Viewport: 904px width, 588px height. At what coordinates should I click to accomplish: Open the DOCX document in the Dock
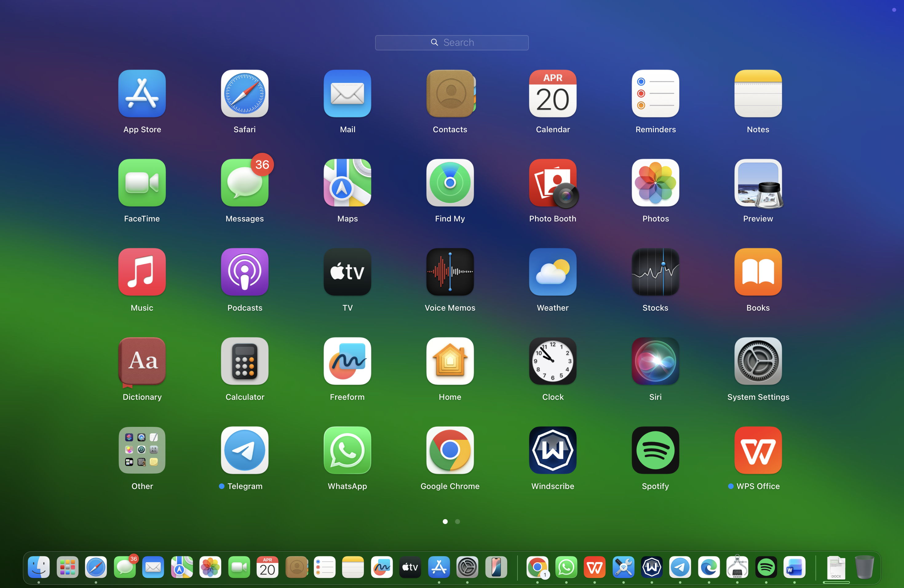pyautogui.click(x=836, y=567)
